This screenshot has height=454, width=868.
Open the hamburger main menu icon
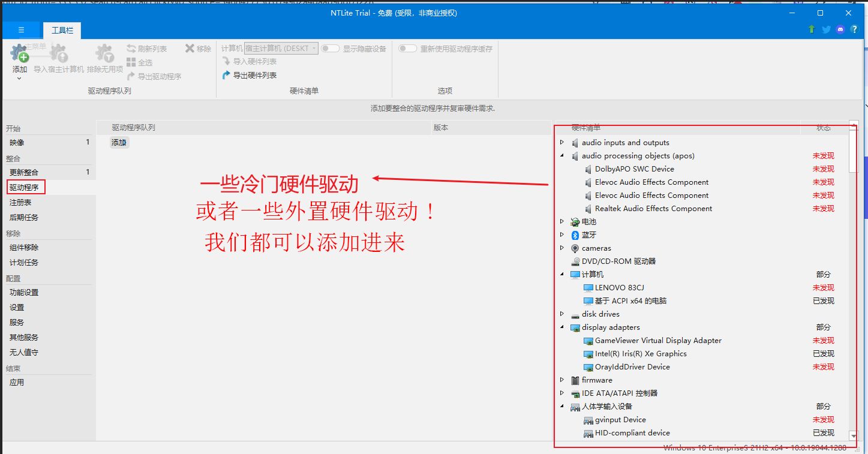click(x=22, y=30)
